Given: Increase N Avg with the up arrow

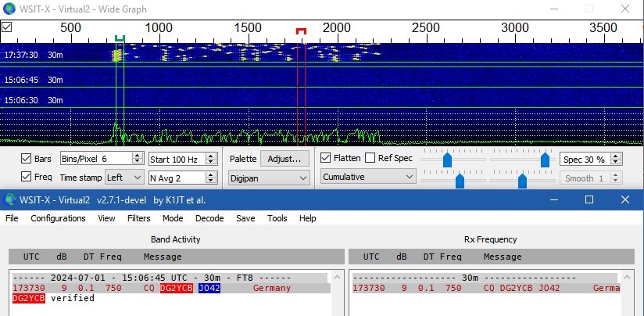Looking at the screenshot, I should pos(211,175).
